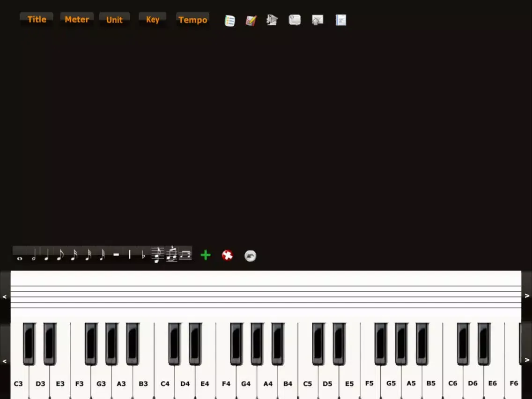532x399 pixels.
Task: Open the Unit setting
Action: (114, 20)
